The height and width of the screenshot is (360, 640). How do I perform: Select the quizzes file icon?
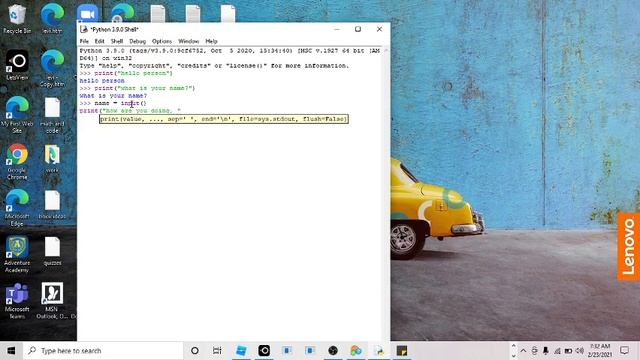point(52,251)
